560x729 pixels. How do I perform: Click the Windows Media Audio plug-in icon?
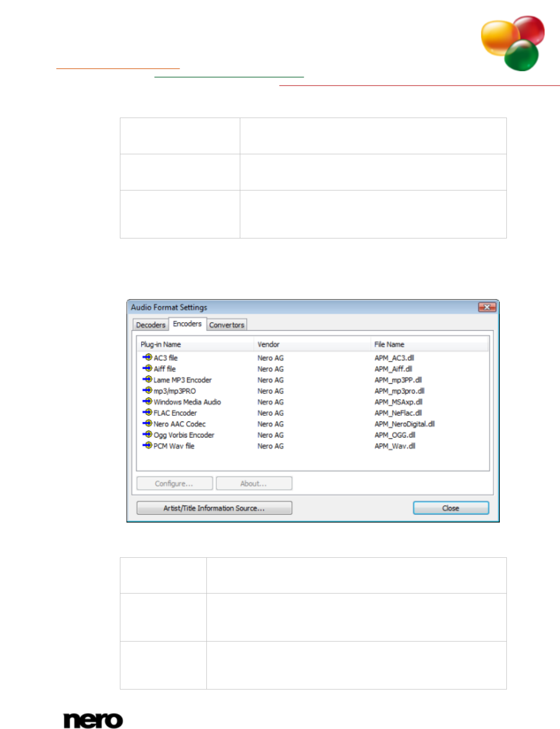pyautogui.click(x=147, y=402)
